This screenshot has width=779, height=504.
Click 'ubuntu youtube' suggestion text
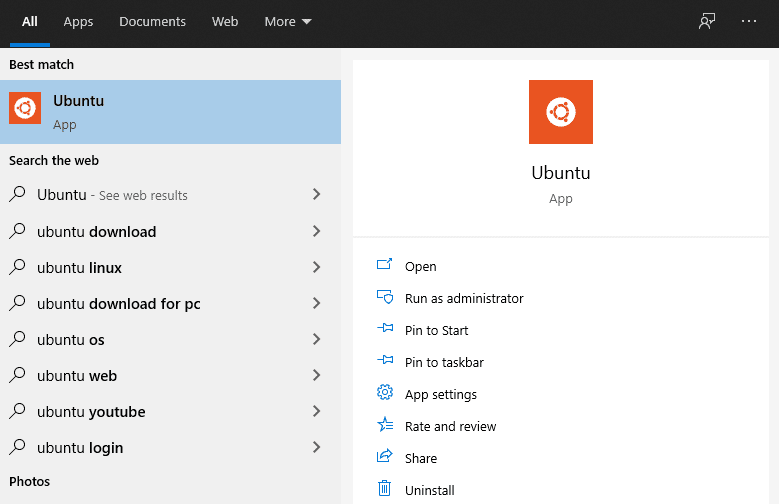pos(91,412)
